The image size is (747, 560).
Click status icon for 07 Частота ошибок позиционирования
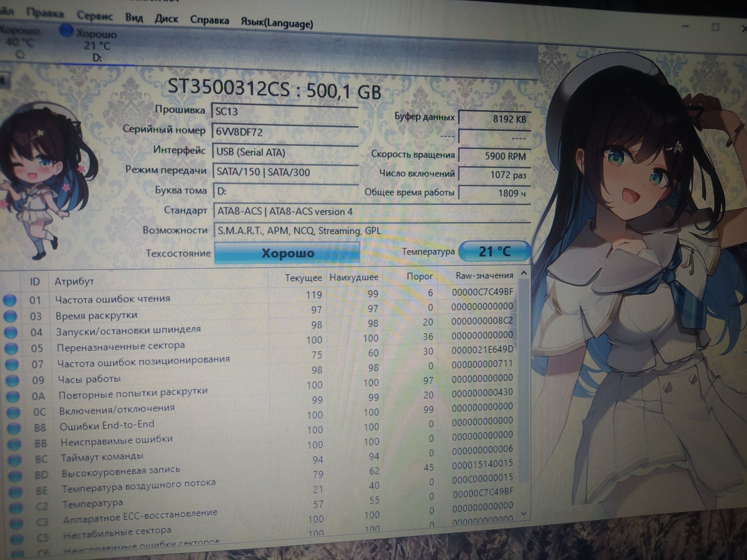point(12,364)
